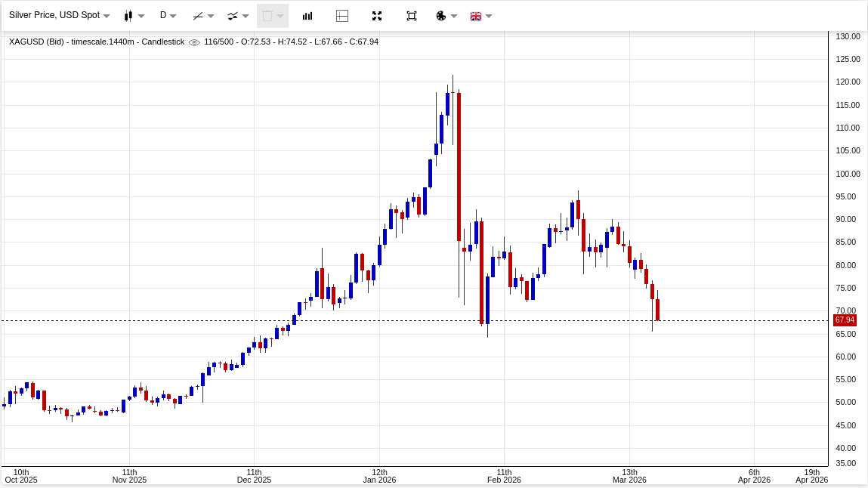
Task: Click the 35.00 price axis label
Action: 845,464
